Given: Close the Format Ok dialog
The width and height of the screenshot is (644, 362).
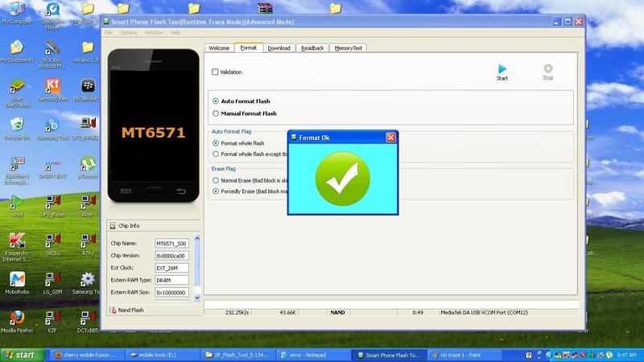Looking at the screenshot, I should [x=390, y=138].
